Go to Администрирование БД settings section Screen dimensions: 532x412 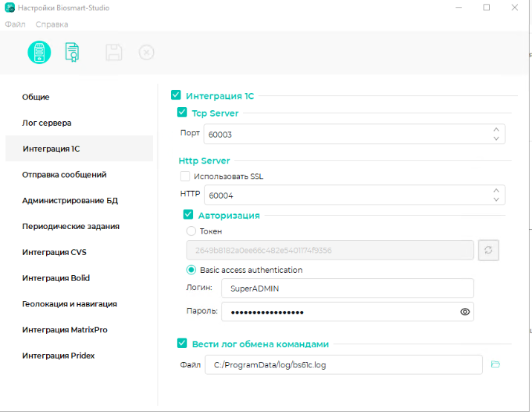click(70, 201)
